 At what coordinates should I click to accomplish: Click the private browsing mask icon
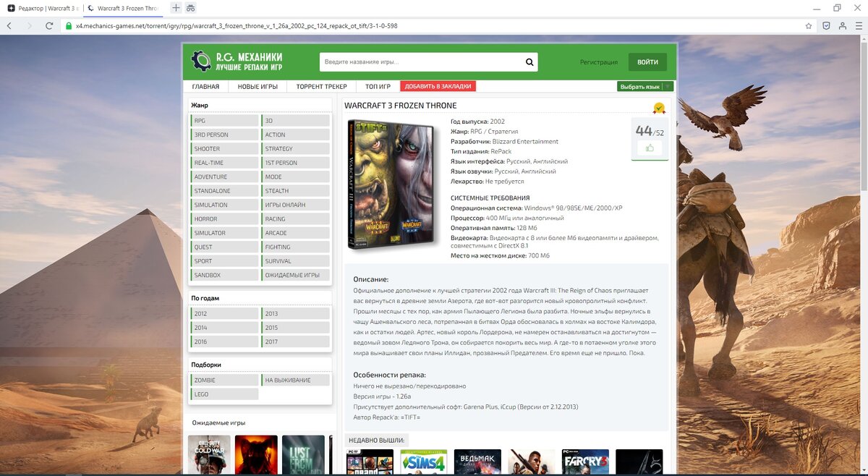coord(190,7)
